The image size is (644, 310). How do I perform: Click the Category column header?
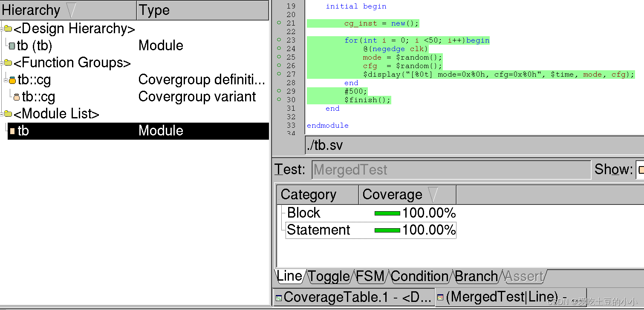click(318, 195)
